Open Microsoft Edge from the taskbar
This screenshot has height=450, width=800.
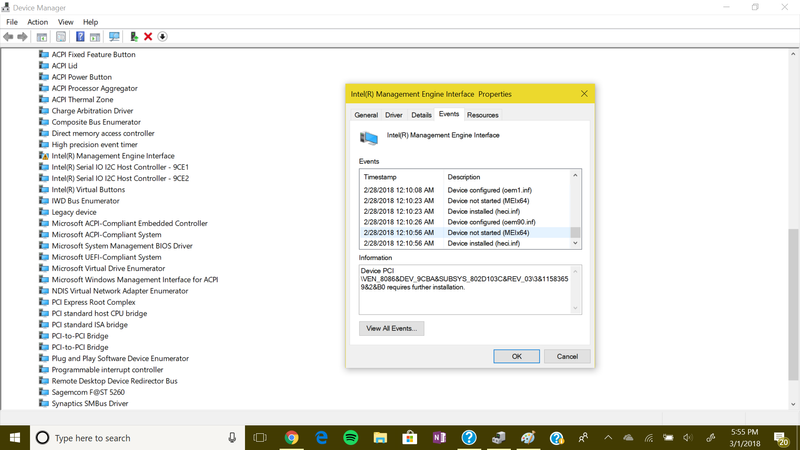pos(321,438)
